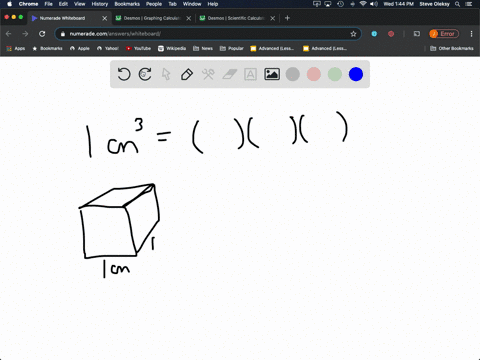This screenshot has height=360, width=480.
Task: Select the gray ink color
Action: (293, 74)
